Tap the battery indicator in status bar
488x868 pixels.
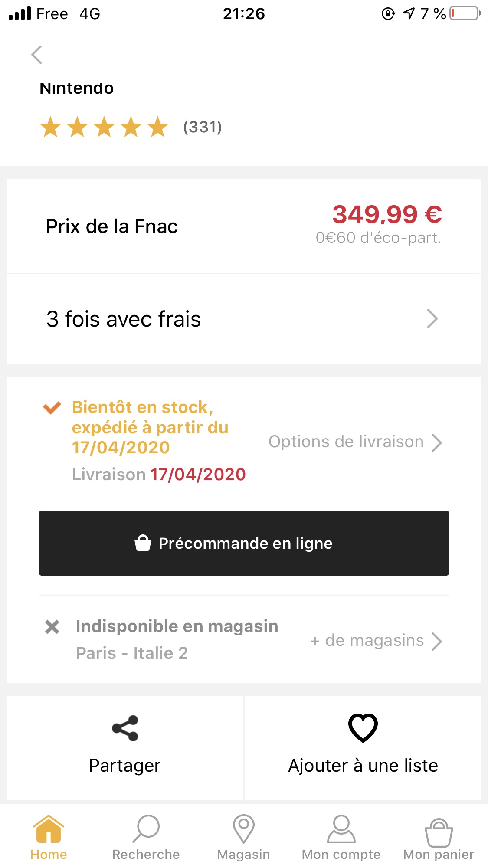(x=465, y=13)
